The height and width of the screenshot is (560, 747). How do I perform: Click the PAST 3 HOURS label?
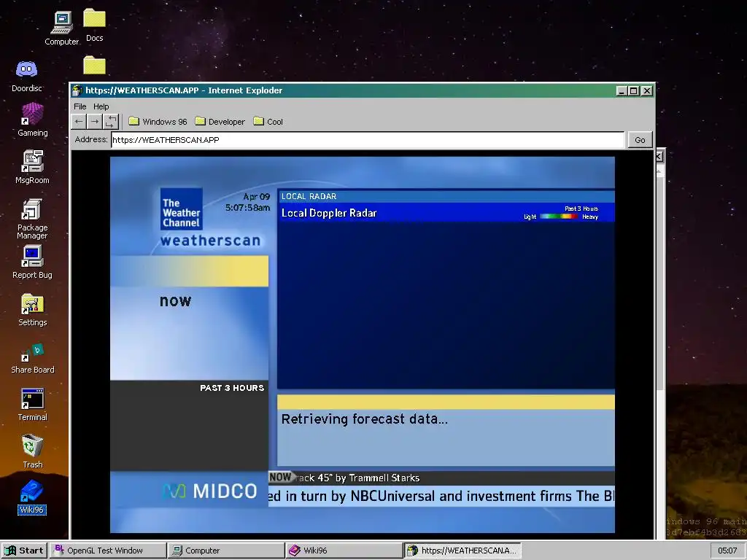click(232, 388)
